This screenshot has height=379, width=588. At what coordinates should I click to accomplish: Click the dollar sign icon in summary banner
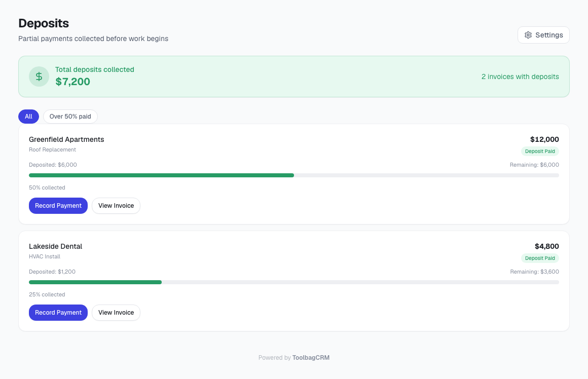point(39,77)
